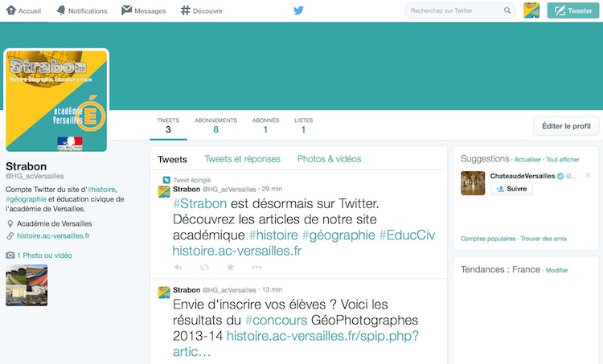Open account avatar in top bar
The width and height of the screenshot is (603, 364).
click(531, 10)
